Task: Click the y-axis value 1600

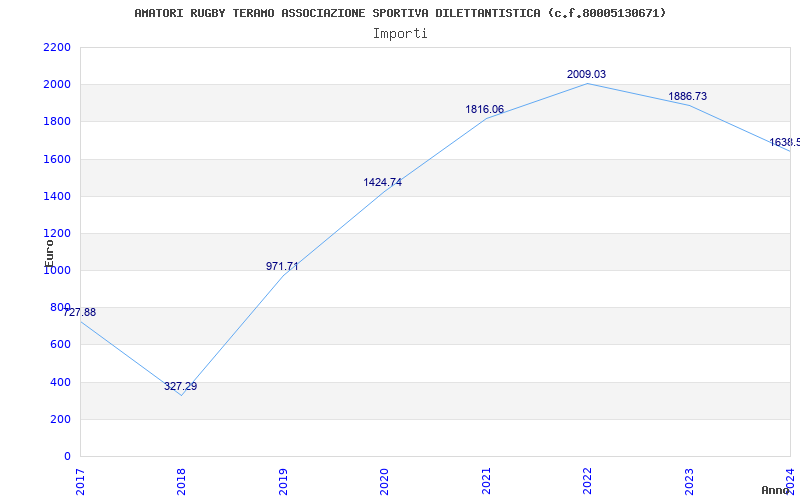Action: point(57,159)
